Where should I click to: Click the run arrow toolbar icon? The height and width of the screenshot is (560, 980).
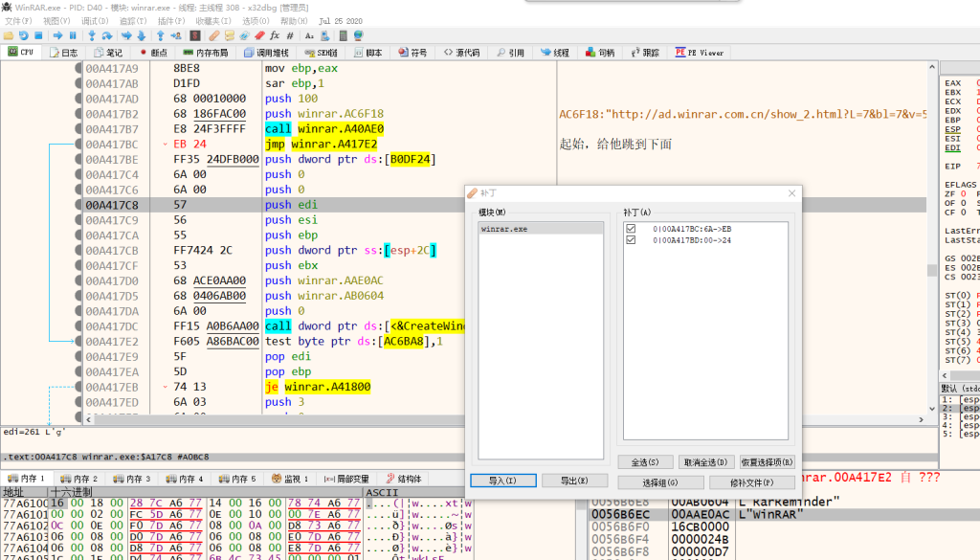[x=58, y=35]
